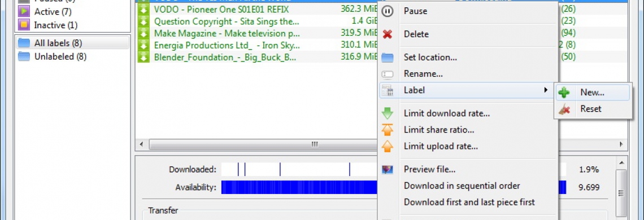Click the All labels folder icon
Viewport: 644px width, 220px height.
tap(24, 43)
